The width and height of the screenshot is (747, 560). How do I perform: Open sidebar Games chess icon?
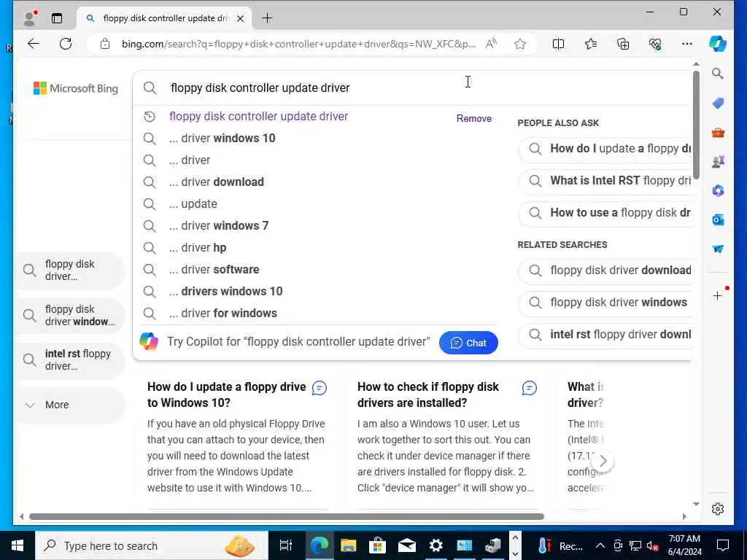point(718,162)
